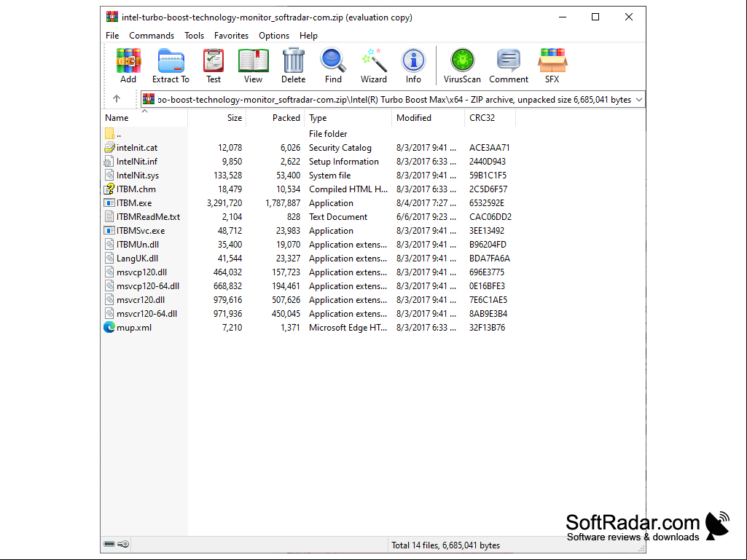The height and width of the screenshot is (560, 747).
Task: Click size value 3,291,720
Action: coord(224,203)
